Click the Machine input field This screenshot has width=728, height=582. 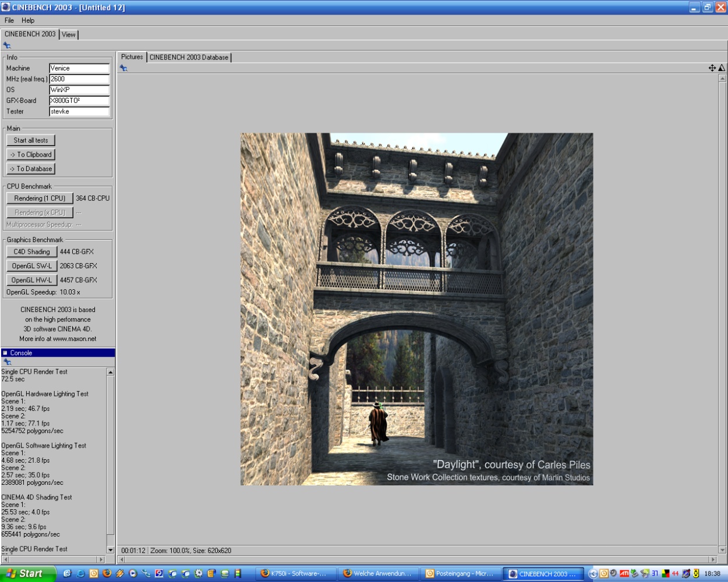click(x=79, y=68)
